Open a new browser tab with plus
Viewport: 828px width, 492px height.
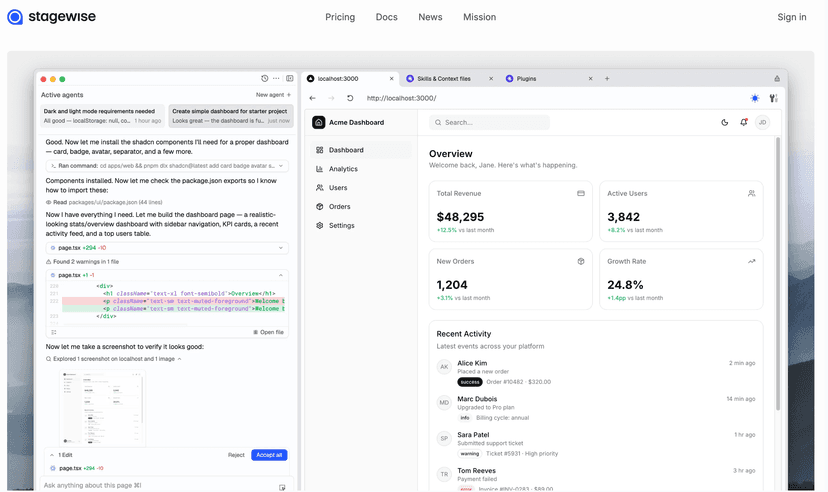(607, 78)
